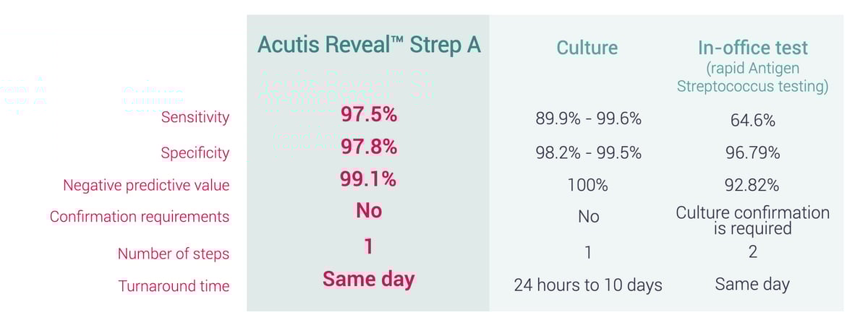The width and height of the screenshot is (868, 328).
Task: Select the Confirmation requirements row label
Action: pos(140,217)
